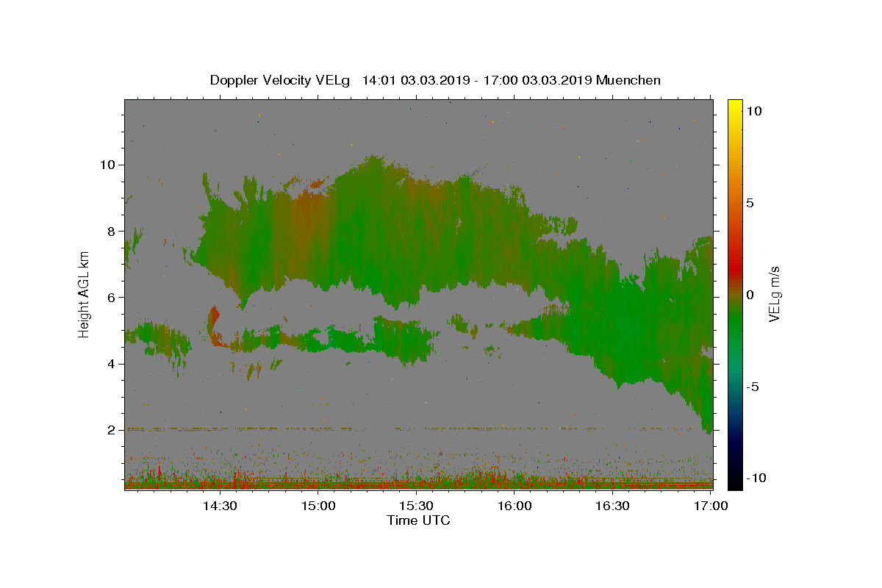Click the yellow top of the colorbar
882x588 pixels.
(734, 105)
